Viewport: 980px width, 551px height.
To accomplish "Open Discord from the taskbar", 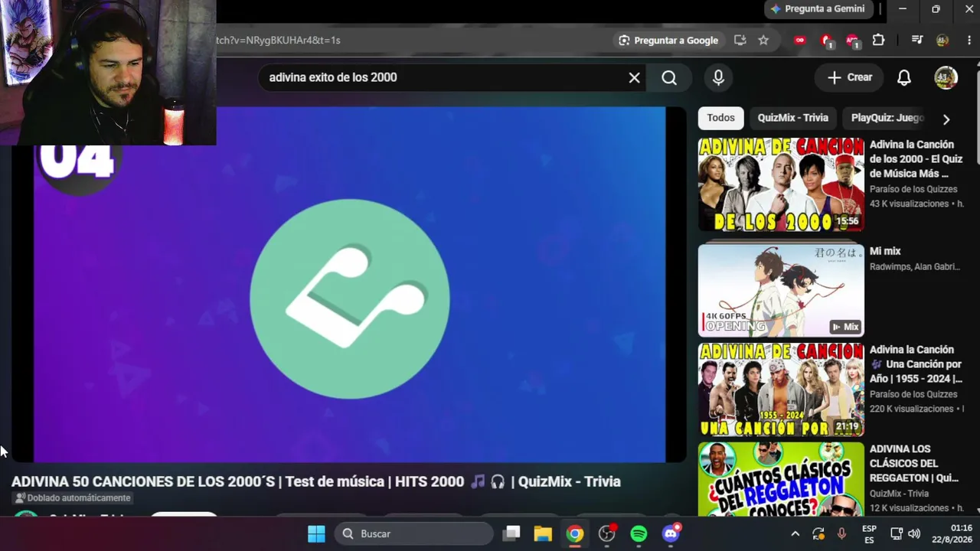I will point(671,533).
